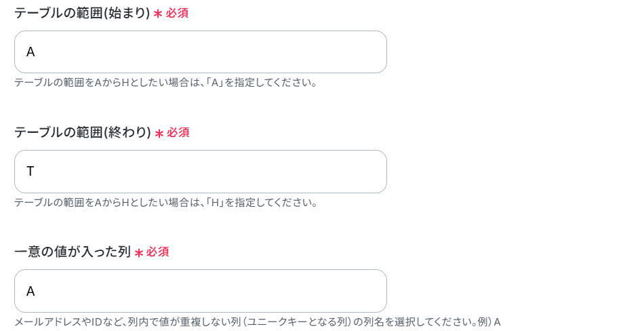644x331 pixels.
Task: Click 必須 marker beside 一意の値が入った列
Action: [157, 252]
